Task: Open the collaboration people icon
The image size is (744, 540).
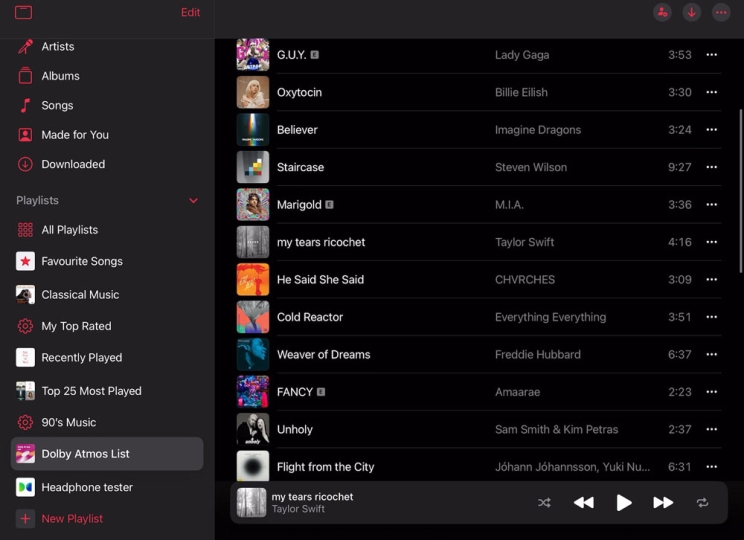Action: (x=662, y=12)
